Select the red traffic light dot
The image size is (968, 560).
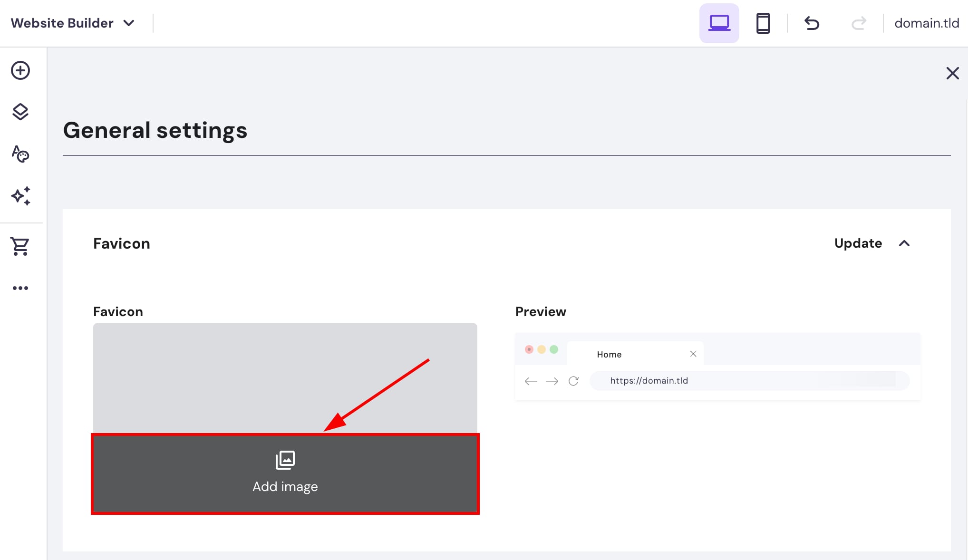point(529,349)
